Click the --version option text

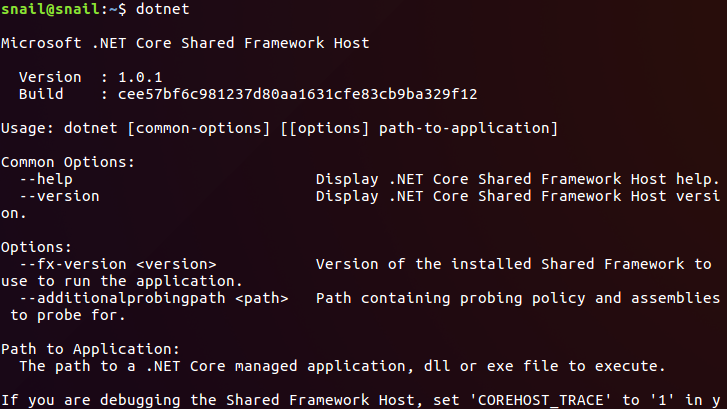pyautogui.click(x=59, y=196)
